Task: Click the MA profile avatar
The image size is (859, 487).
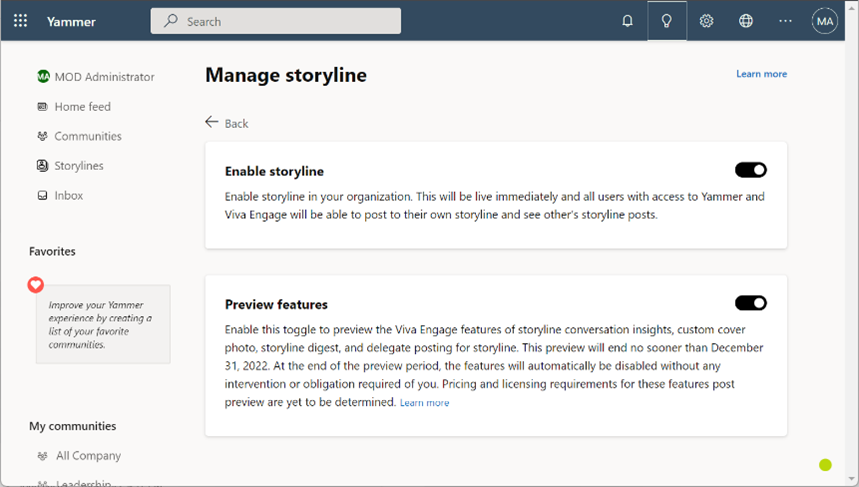Action: pyautogui.click(x=824, y=21)
